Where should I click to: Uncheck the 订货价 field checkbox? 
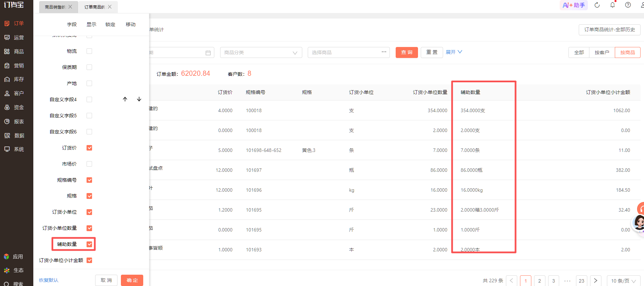pos(89,148)
